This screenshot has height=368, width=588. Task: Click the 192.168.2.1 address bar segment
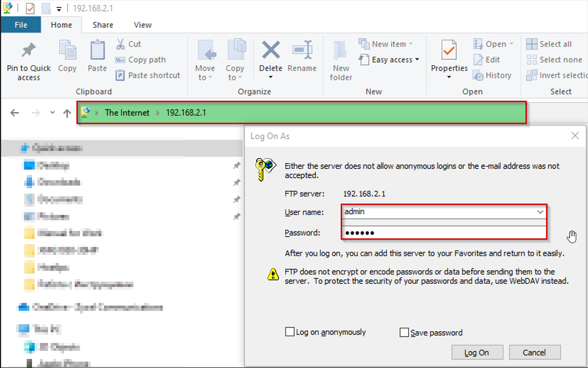click(186, 113)
